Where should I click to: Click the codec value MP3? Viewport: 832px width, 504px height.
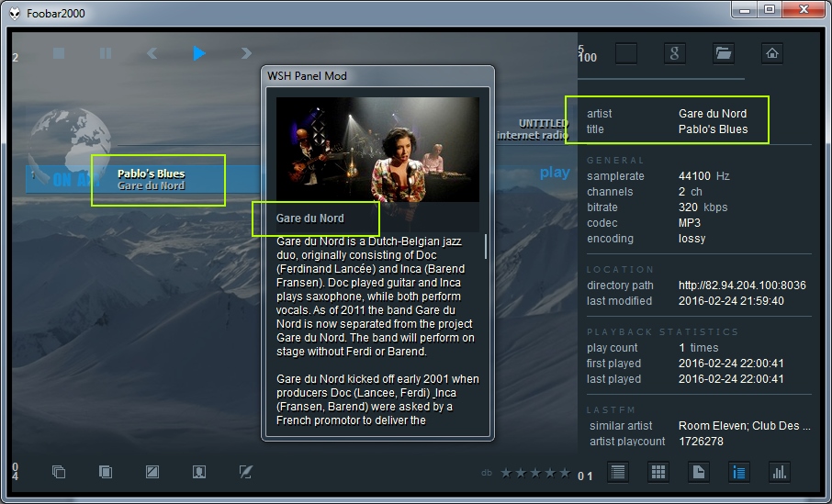(690, 223)
